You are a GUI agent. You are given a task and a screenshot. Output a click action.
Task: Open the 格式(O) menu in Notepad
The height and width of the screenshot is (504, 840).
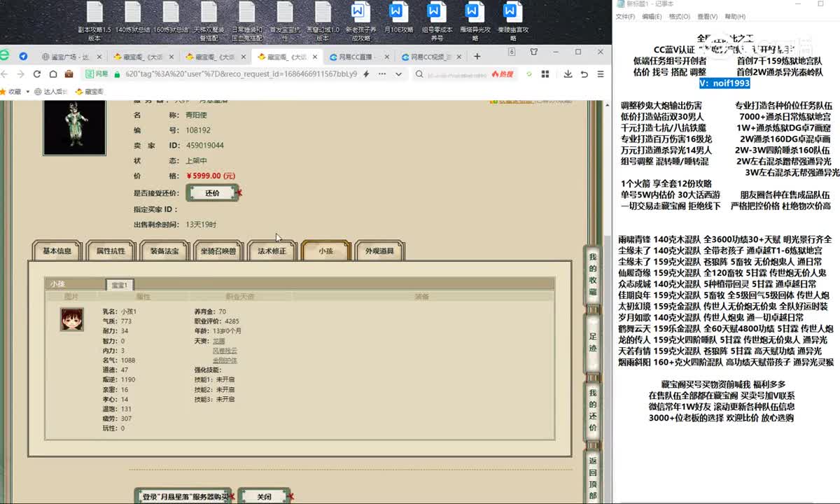(x=679, y=17)
